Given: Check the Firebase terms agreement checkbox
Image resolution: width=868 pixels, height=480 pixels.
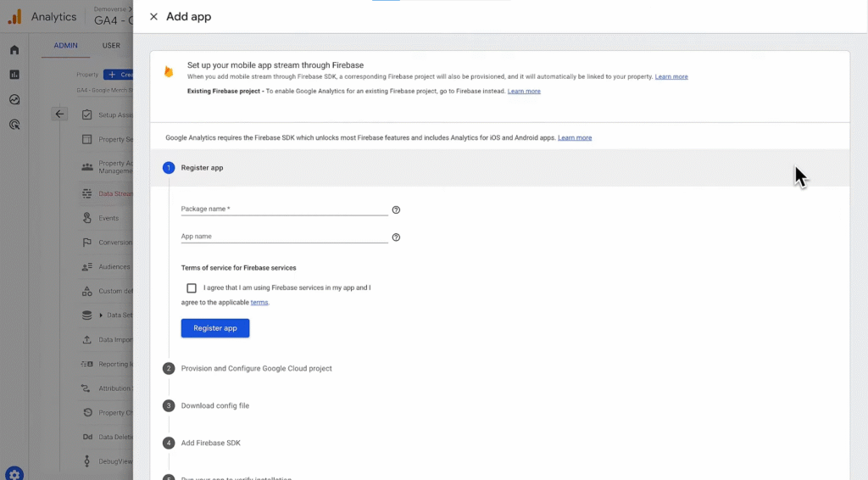Looking at the screenshot, I should click(192, 287).
